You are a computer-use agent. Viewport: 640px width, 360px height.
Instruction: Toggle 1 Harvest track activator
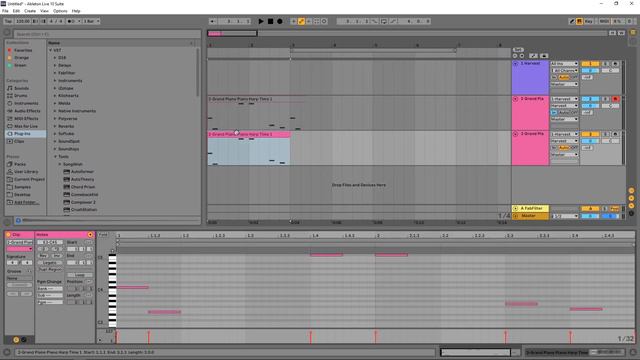click(590, 64)
